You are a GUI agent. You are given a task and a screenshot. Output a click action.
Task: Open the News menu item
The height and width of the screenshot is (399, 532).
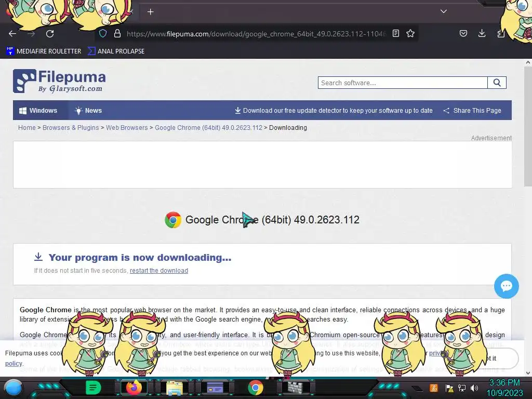(88, 111)
